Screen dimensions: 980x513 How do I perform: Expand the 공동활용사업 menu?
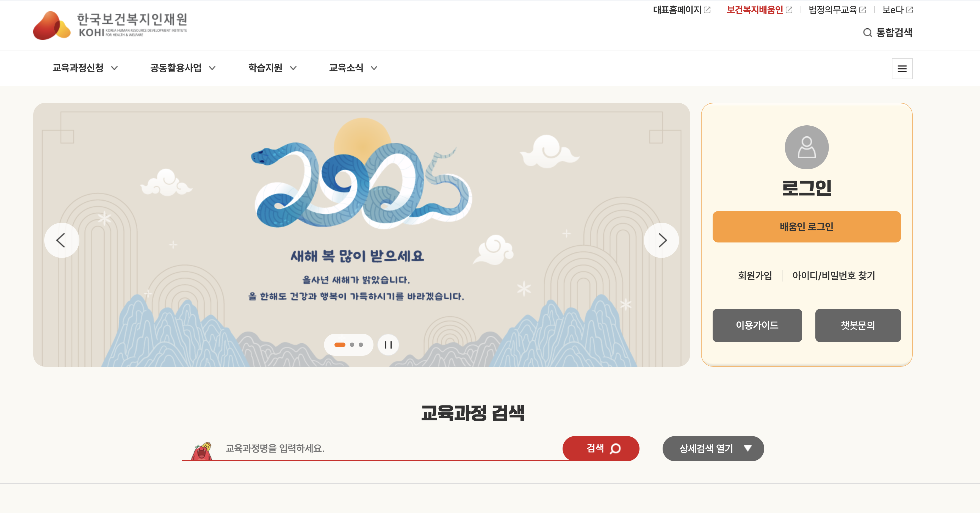(183, 68)
